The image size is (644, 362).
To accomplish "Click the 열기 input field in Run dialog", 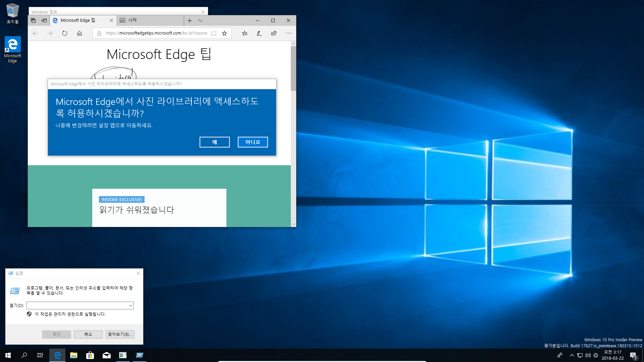I will pos(77,305).
